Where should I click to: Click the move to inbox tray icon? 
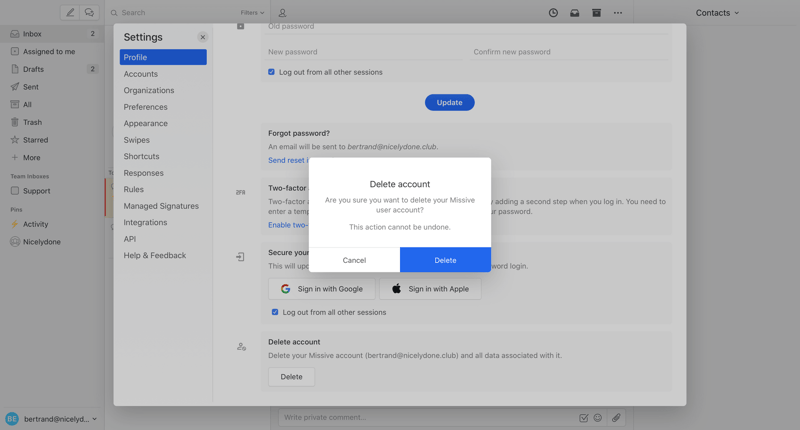574,13
